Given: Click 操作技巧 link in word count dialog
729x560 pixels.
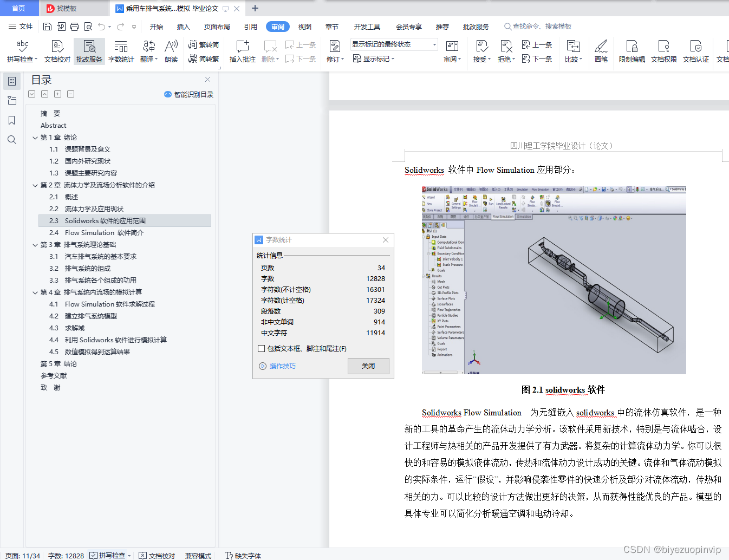Looking at the screenshot, I should pos(283,366).
